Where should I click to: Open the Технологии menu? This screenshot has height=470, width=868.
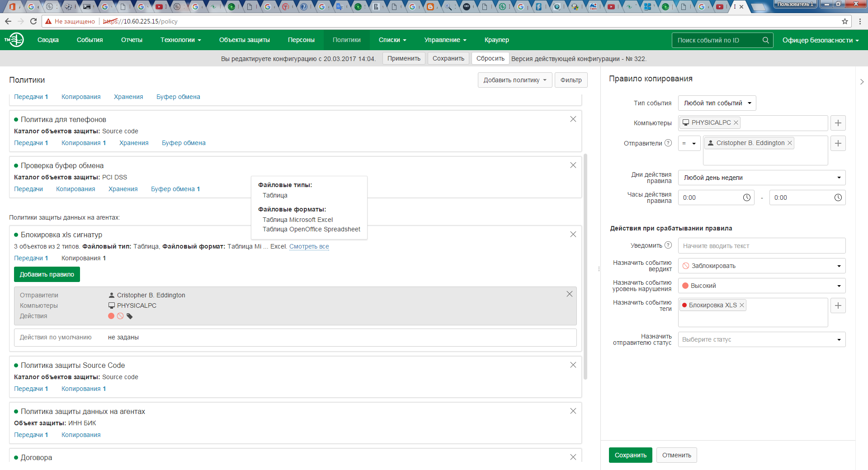pyautogui.click(x=180, y=40)
